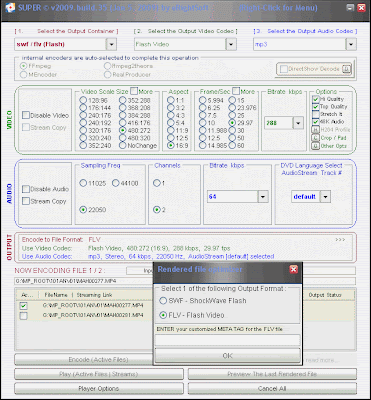Check the second file MAH00201.MP4 active box
The width and height of the screenshot is (371, 400).
tap(23, 315)
